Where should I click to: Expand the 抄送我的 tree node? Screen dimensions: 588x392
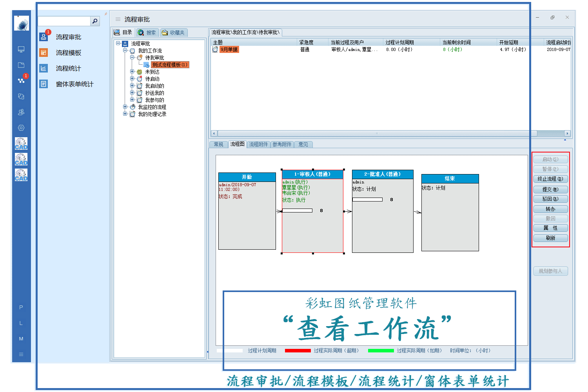coord(132,93)
